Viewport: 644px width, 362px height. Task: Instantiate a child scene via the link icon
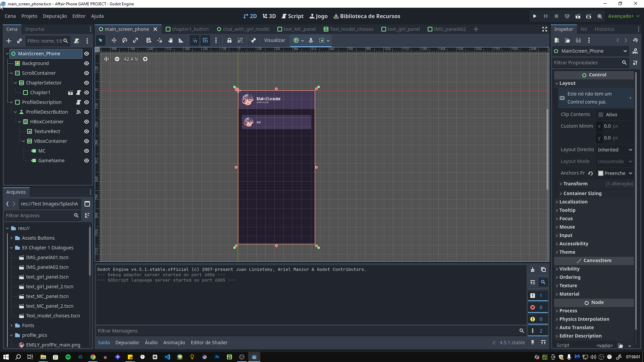tap(19, 41)
